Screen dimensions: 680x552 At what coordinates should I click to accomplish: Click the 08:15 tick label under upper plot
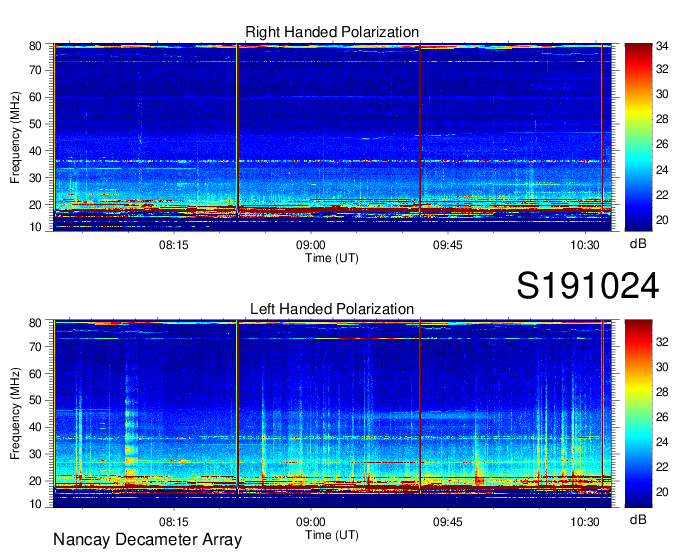point(173,245)
